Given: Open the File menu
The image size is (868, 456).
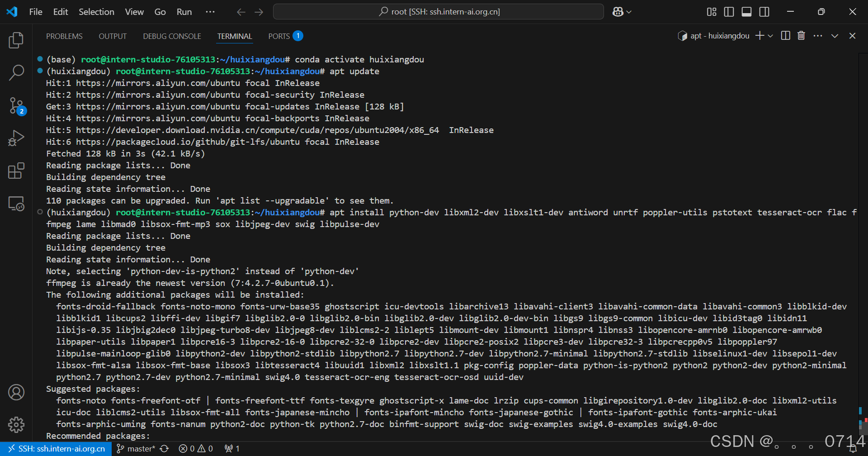Looking at the screenshot, I should pyautogui.click(x=36, y=12).
